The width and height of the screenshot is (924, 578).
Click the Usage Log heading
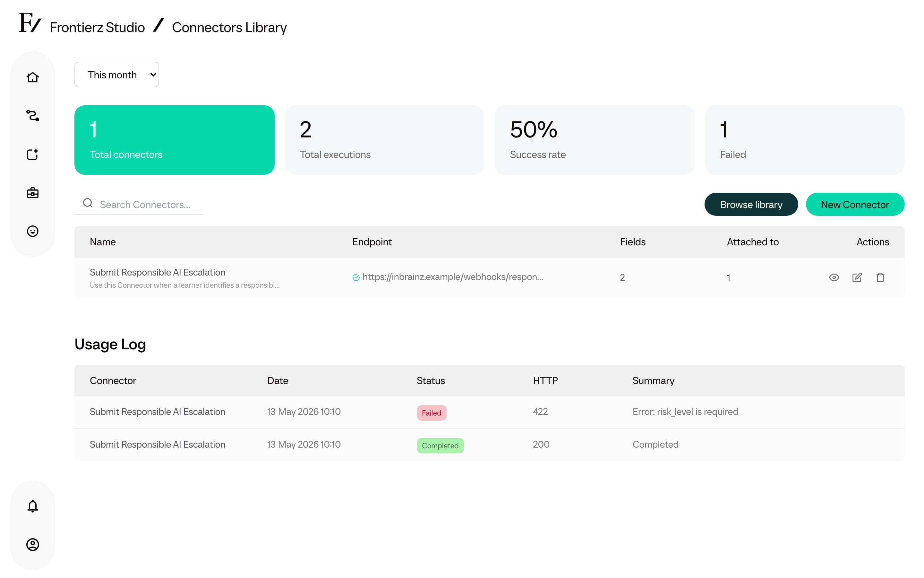110,344
